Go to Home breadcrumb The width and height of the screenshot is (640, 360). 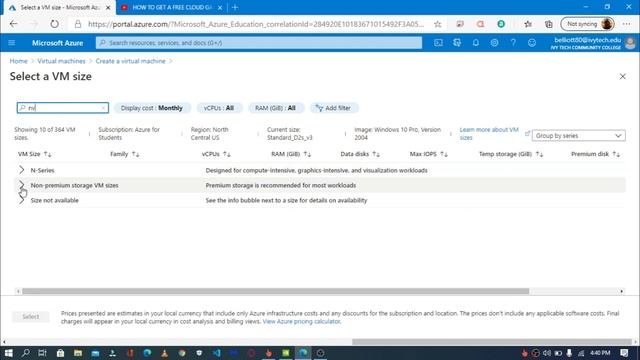18,61
